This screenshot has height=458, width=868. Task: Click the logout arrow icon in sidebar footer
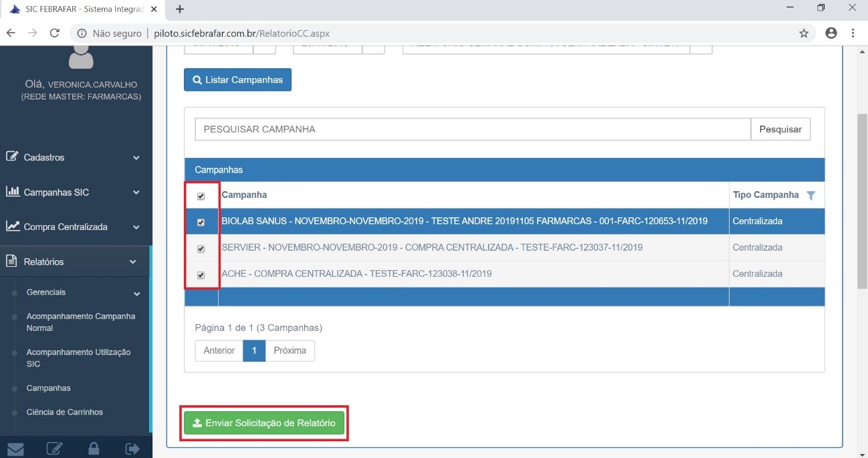coord(132,449)
